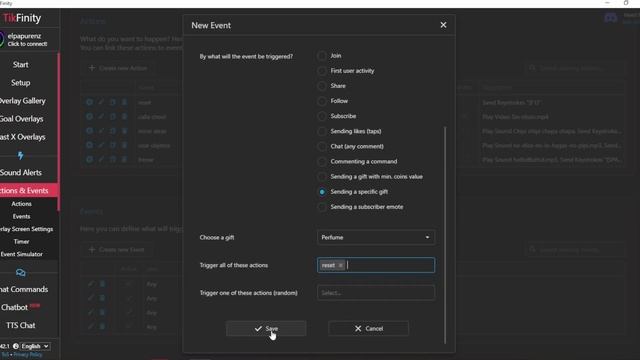
Task: Open Goal Overlays section
Action: click(22, 119)
